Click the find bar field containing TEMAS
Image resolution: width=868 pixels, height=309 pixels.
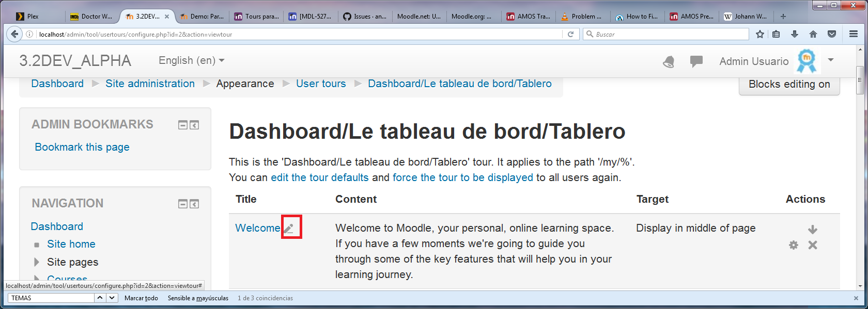51,298
